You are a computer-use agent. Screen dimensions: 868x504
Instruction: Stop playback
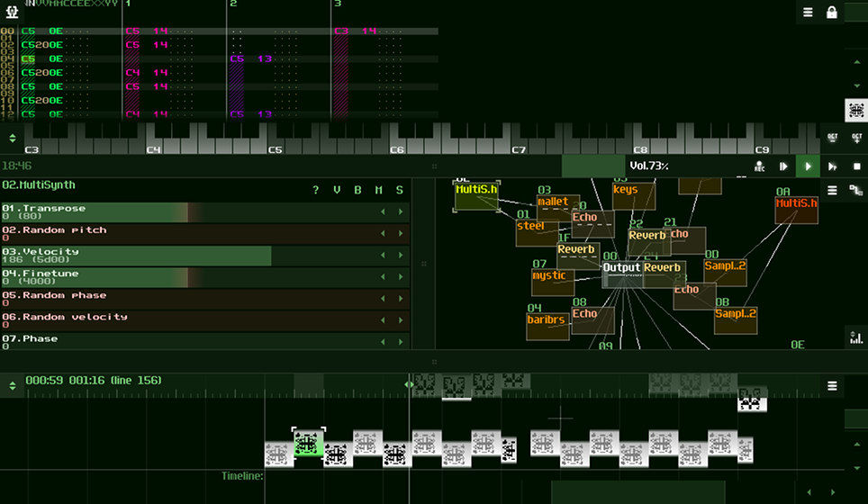click(856, 166)
